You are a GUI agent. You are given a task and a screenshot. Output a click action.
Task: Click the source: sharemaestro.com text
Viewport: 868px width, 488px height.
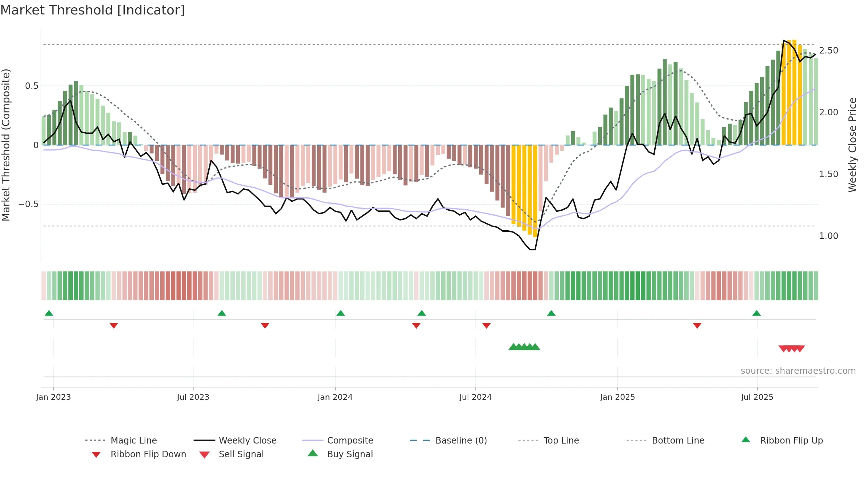pos(798,371)
